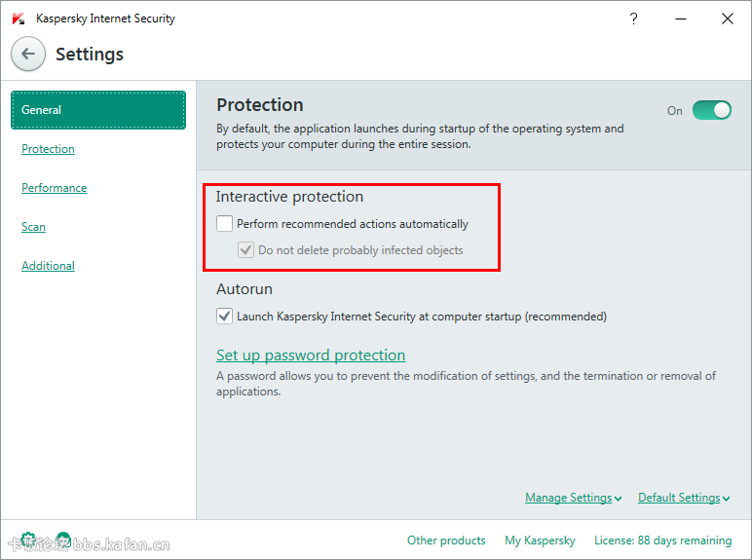Select the General settings tab
Screen dimensions: 752x560
pos(98,110)
